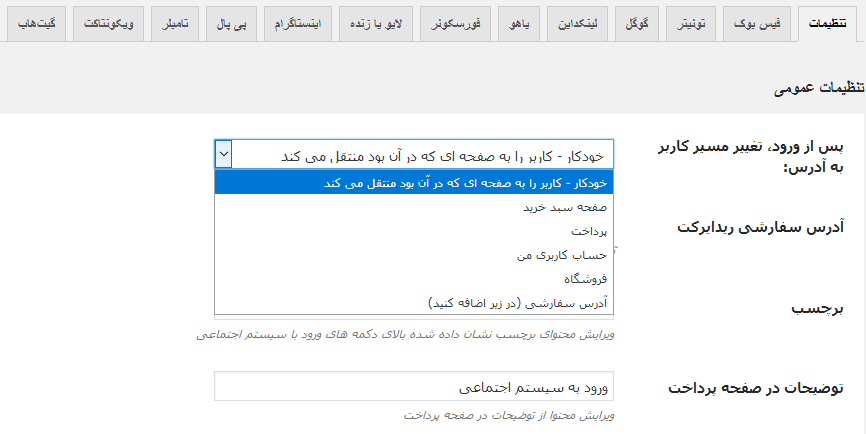This screenshot has width=866, height=434.
Task: Collapse the redirect dropdown via its arrow
Action: point(224,154)
